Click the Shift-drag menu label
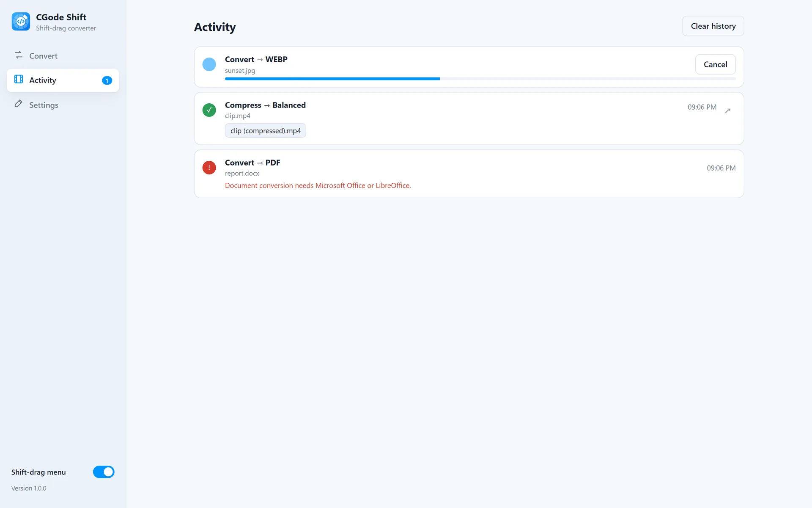Screen dimensions: 812x508 click(38, 472)
